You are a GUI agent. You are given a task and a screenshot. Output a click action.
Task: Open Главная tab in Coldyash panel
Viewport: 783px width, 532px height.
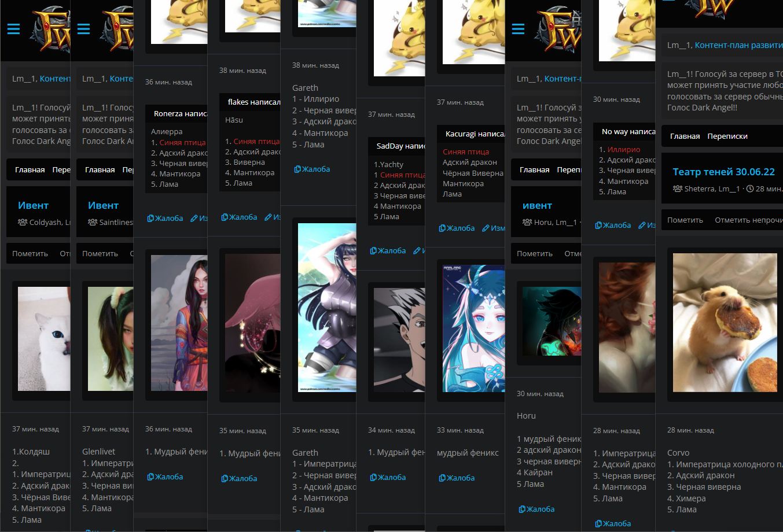30,169
